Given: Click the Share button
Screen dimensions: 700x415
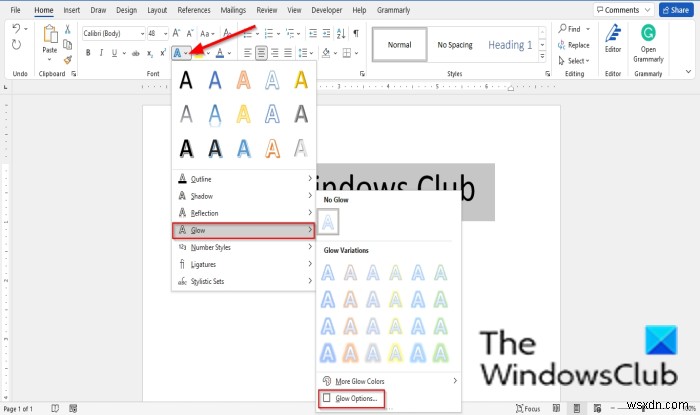Looking at the screenshot, I should [676, 10].
